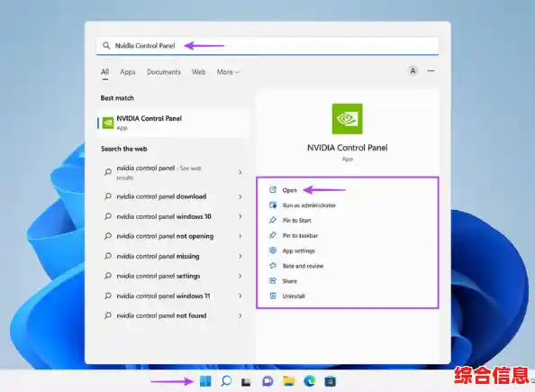Click the search magnifier icon in search box
The width and height of the screenshot is (535, 392).
106,45
